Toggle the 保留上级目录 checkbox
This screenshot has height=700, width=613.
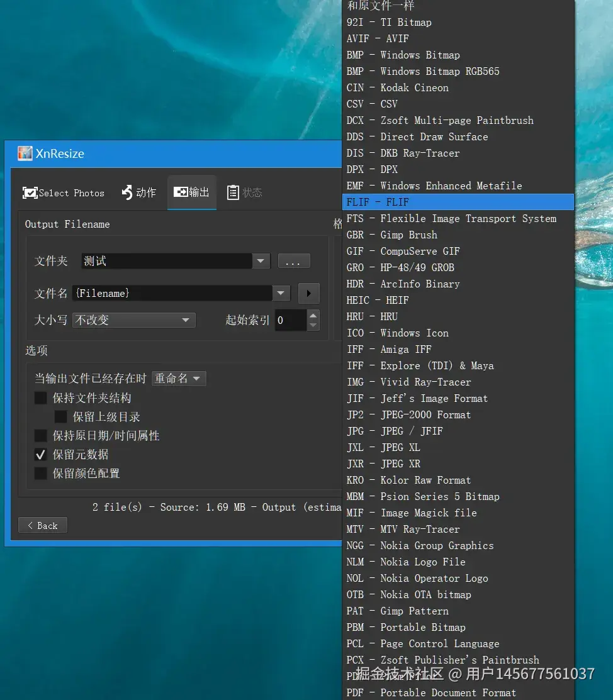pos(61,417)
